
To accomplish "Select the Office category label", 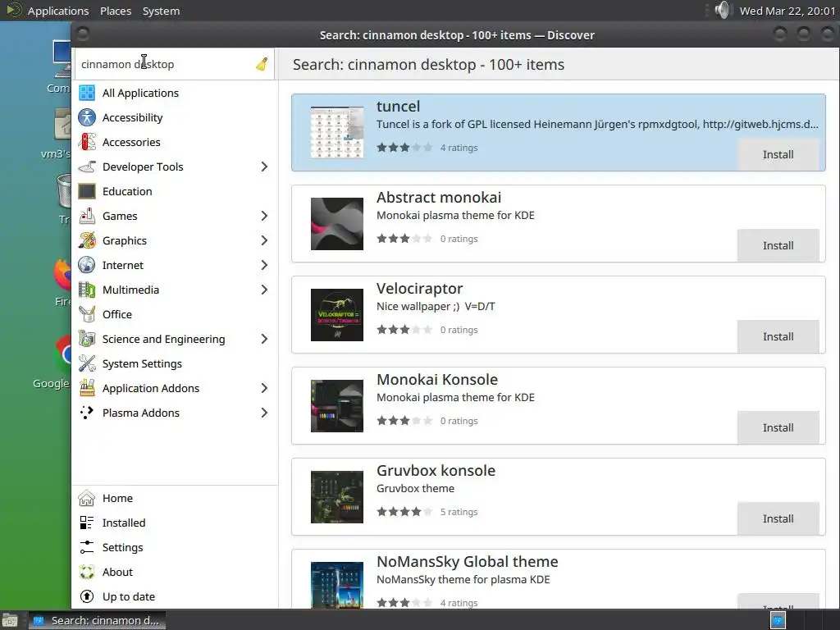I will click(x=116, y=314).
